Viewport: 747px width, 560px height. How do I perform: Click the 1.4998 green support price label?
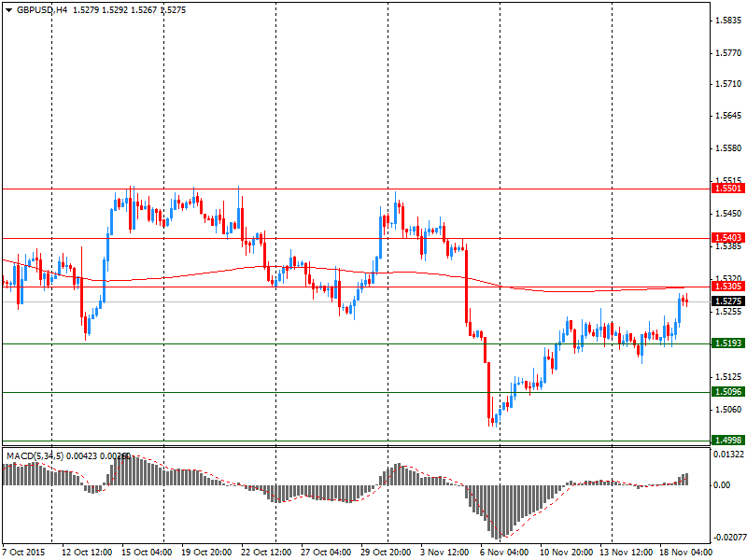(x=728, y=441)
